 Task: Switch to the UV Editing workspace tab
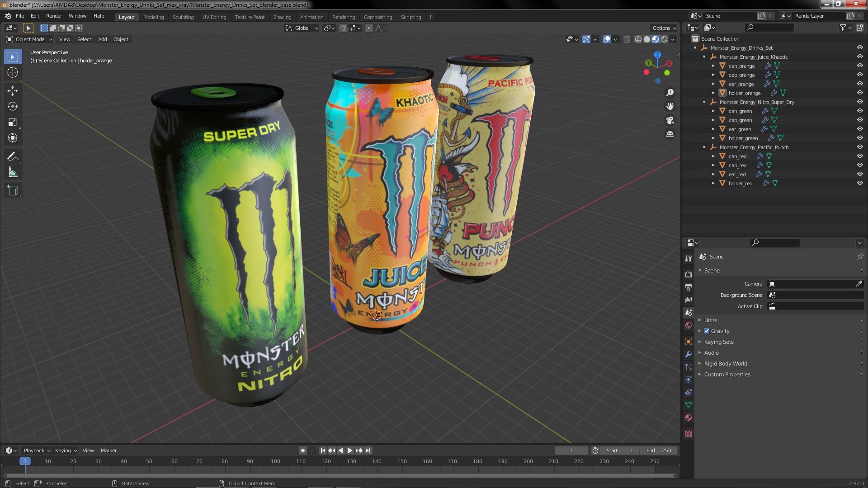click(214, 17)
